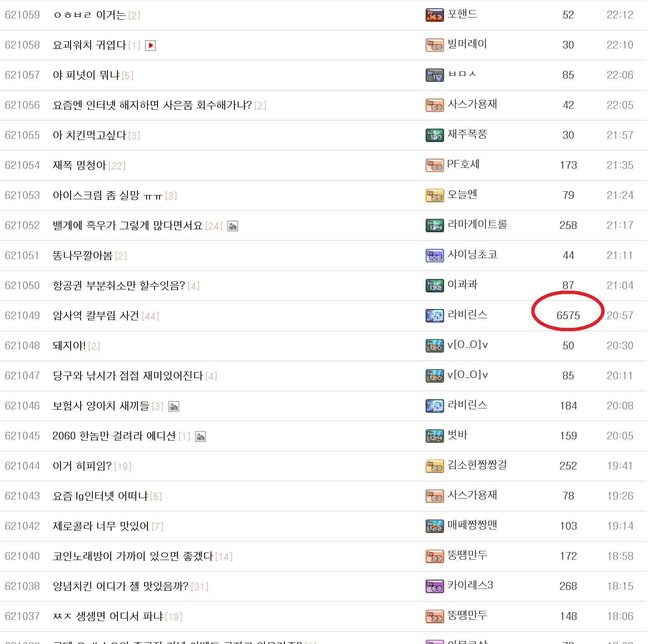Click level badge next to 재주폭풍

(434, 135)
